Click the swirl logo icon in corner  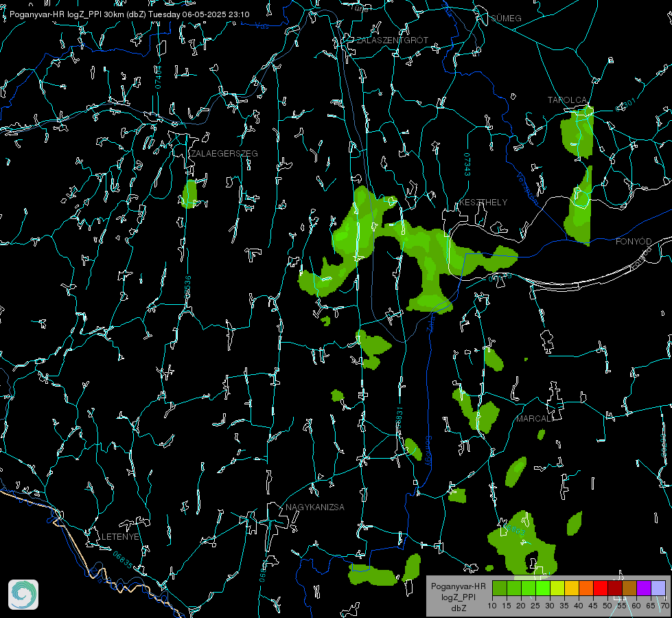point(23,595)
